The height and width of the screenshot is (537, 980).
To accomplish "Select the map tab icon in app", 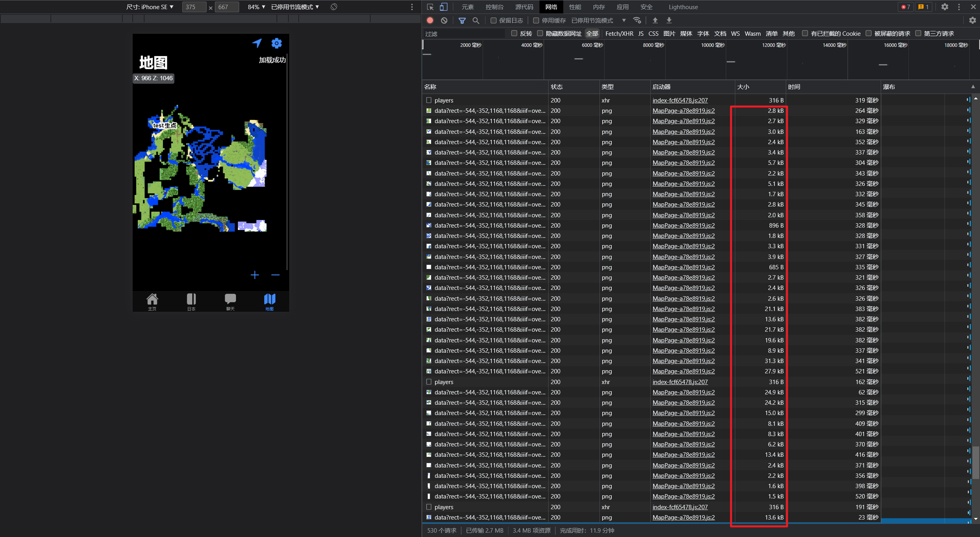I will (x=270, y=302).
